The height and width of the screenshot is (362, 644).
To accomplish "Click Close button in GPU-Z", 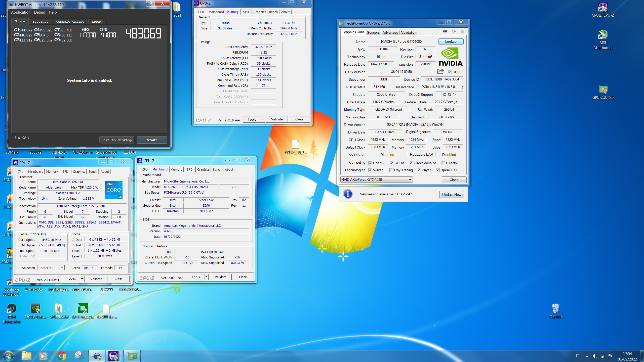I will (x=454, y=180).
